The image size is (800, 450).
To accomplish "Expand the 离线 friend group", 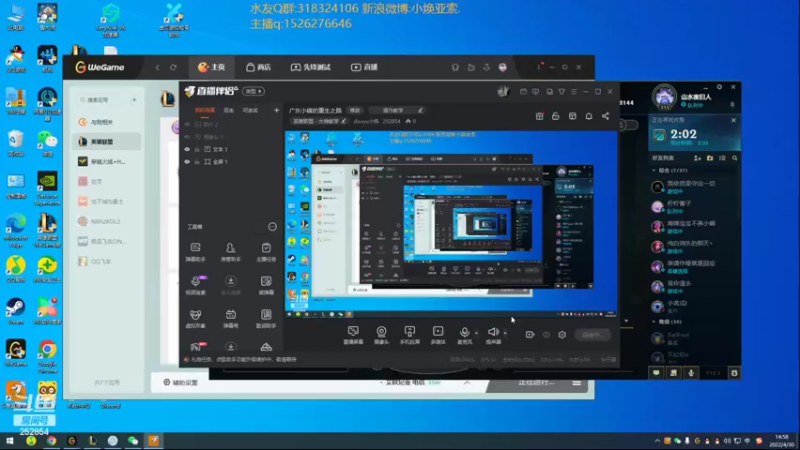I will (654, 322).
